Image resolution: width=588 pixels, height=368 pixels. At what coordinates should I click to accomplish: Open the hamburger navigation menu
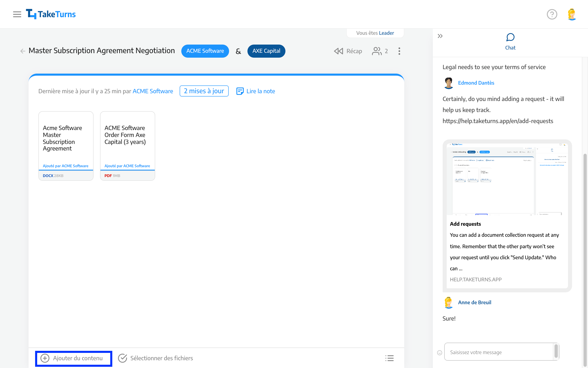[x=17, y=14]
